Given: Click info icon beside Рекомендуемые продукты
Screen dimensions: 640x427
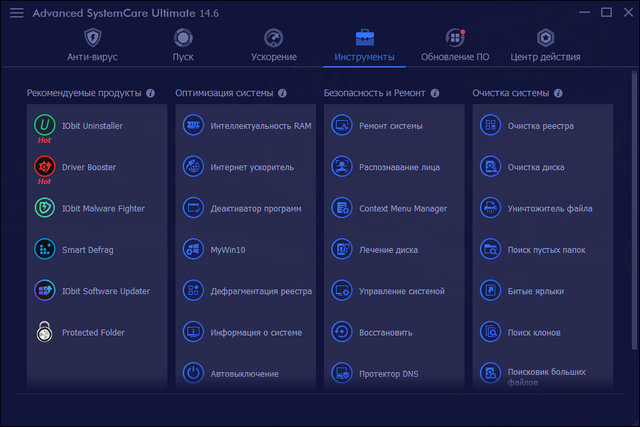Looking at the screenshot, I should click(x=151, y=93).
